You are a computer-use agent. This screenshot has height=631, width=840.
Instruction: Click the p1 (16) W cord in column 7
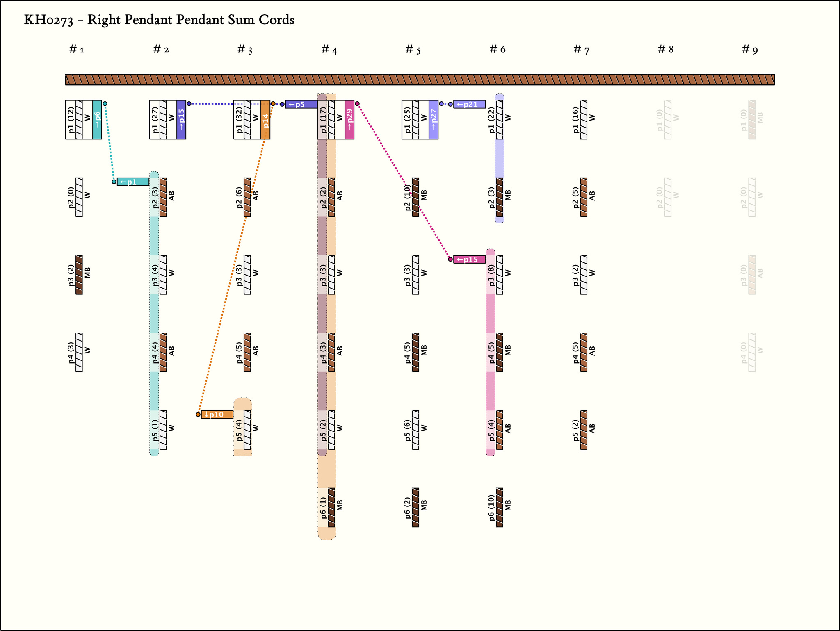(584, 120)
